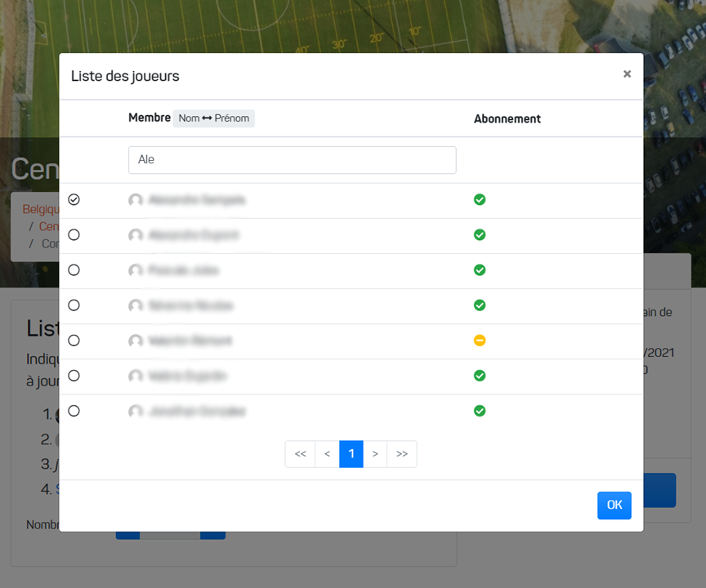Image resolution: width=706 pixels, height=588 pixels.
Task: Go to next page with the > button
Action: tap(375, 454)
